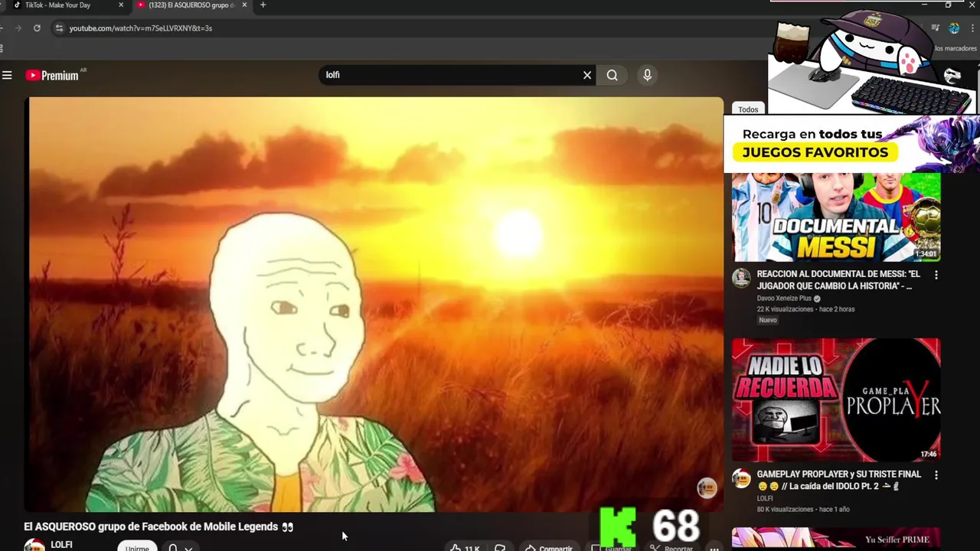Focus the address bar URL

coord(141,28)
